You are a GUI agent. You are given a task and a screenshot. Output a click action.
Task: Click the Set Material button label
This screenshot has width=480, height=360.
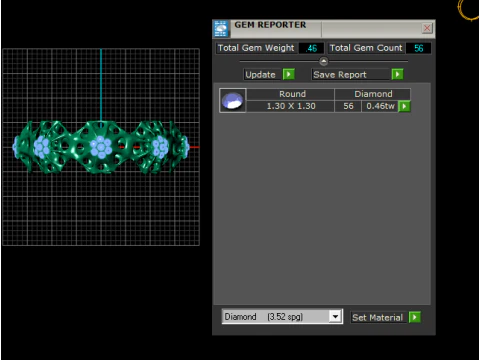tap(377, 317)
